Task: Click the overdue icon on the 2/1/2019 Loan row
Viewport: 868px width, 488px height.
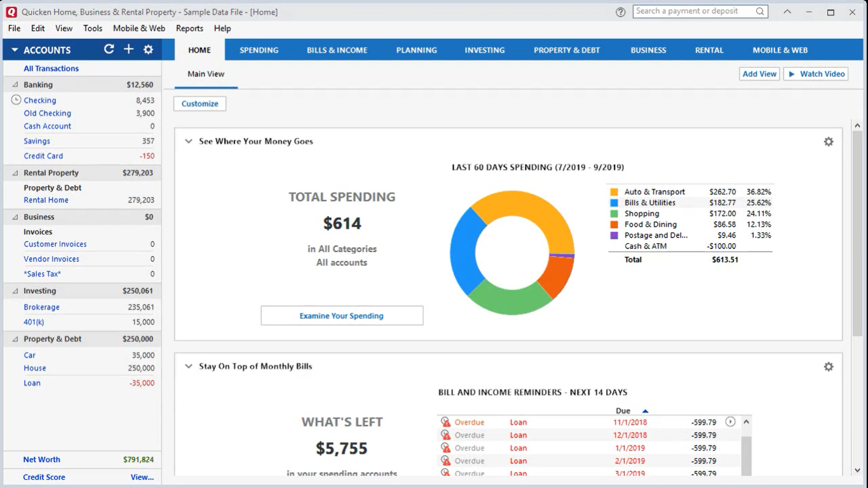Action: tap(445, 461)
